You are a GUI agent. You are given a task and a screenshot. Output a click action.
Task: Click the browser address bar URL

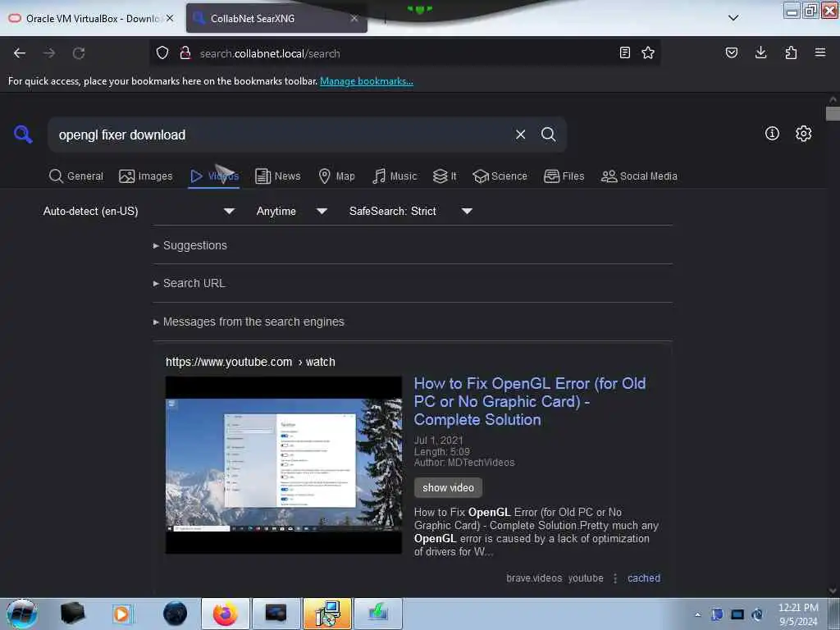pos(269,53)
